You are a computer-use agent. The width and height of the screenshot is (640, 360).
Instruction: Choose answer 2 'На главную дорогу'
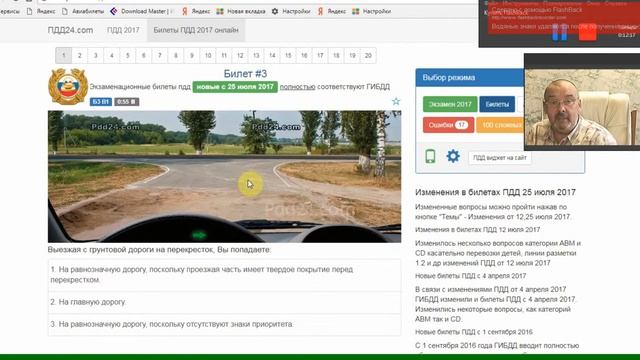click(224, 302)
